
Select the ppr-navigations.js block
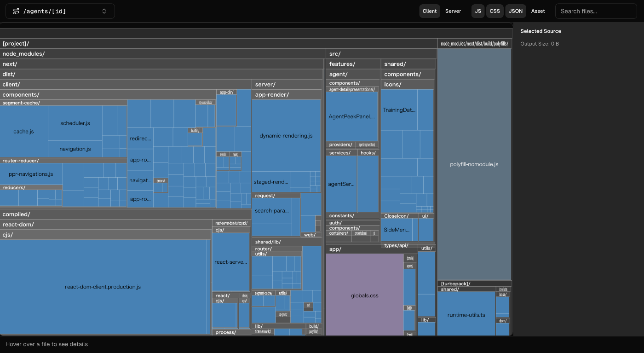(31, 174)
